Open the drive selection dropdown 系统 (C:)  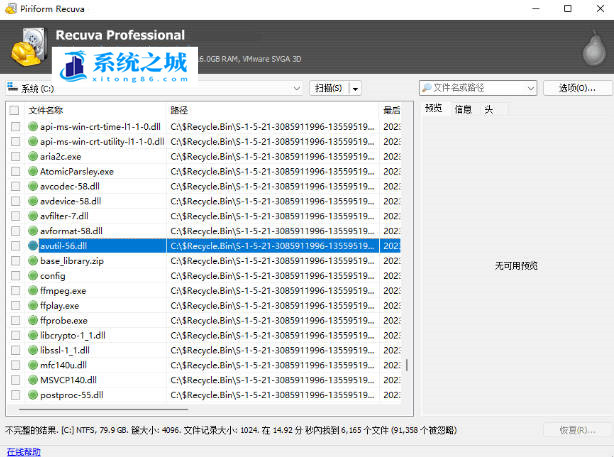coord(154,88)
